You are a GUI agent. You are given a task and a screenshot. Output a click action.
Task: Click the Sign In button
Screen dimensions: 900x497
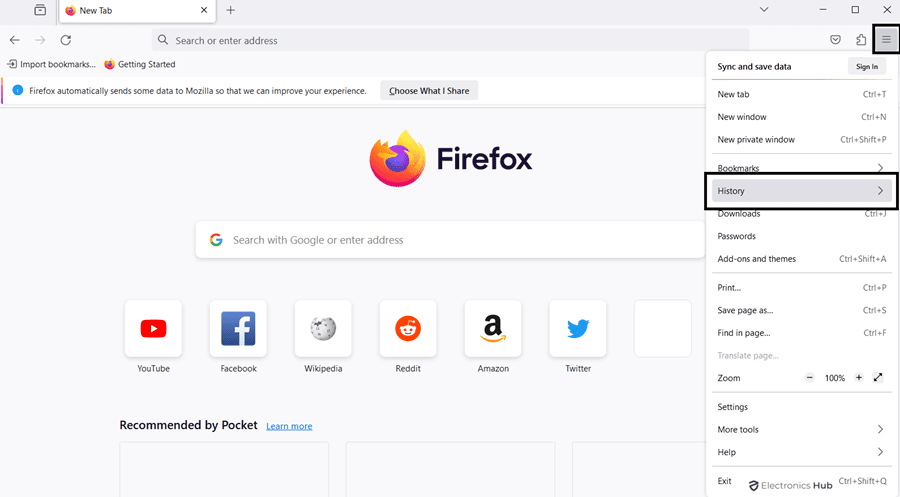coord(866,66)
